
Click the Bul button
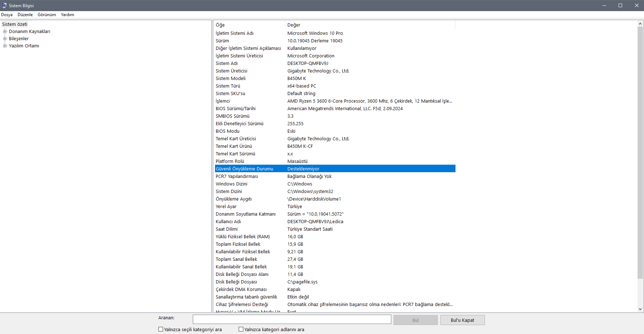[416, 320]
